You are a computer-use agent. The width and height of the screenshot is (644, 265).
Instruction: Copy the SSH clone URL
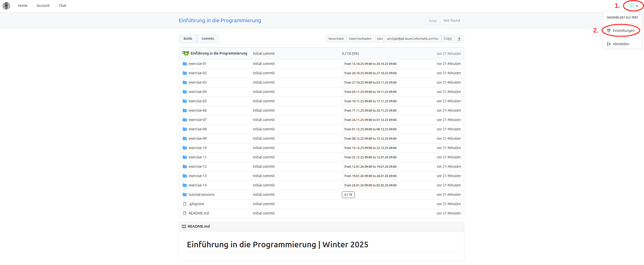point(448,39)
